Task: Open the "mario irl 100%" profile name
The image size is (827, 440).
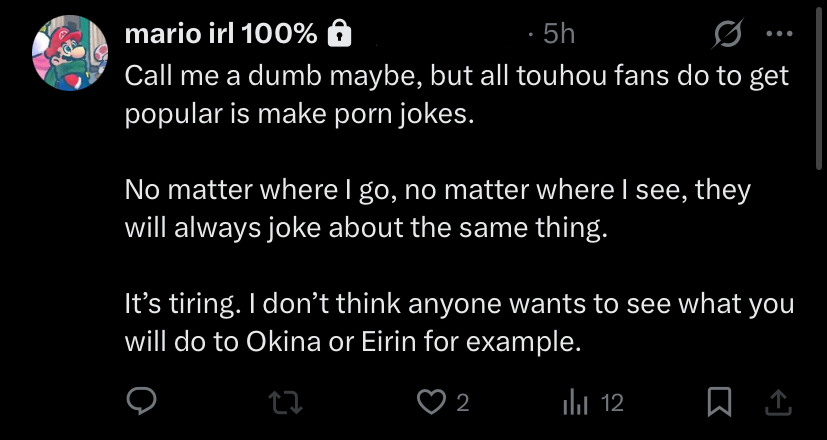Action: (219, 34)
